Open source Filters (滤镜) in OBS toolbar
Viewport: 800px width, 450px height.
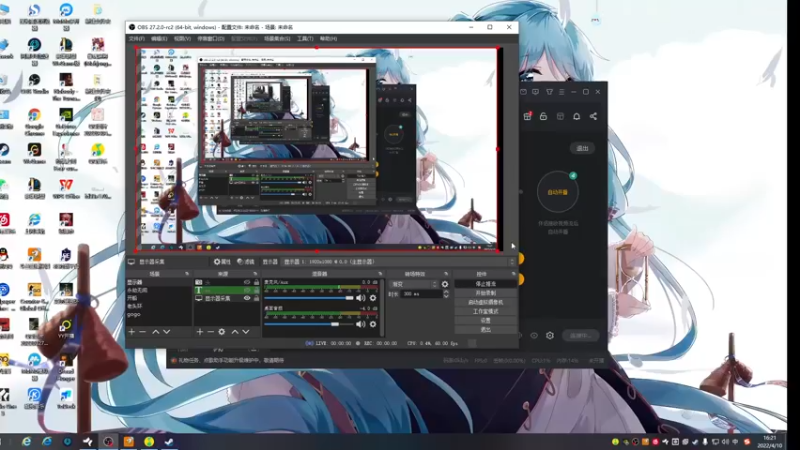coord(245,262)
